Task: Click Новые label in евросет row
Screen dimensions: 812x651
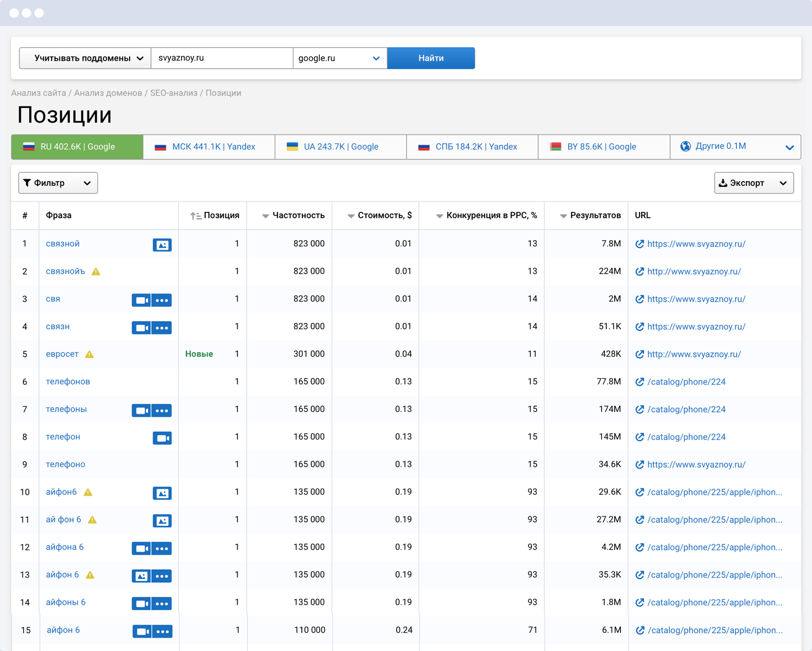Action: coord(199,354)
